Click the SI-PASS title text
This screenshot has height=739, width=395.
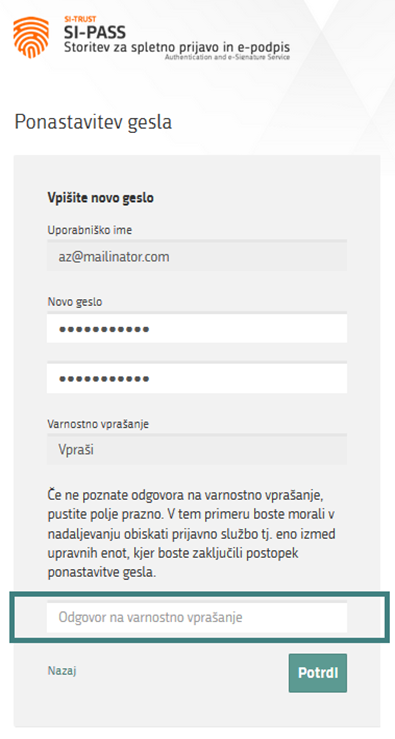click(x=95, y=33)
